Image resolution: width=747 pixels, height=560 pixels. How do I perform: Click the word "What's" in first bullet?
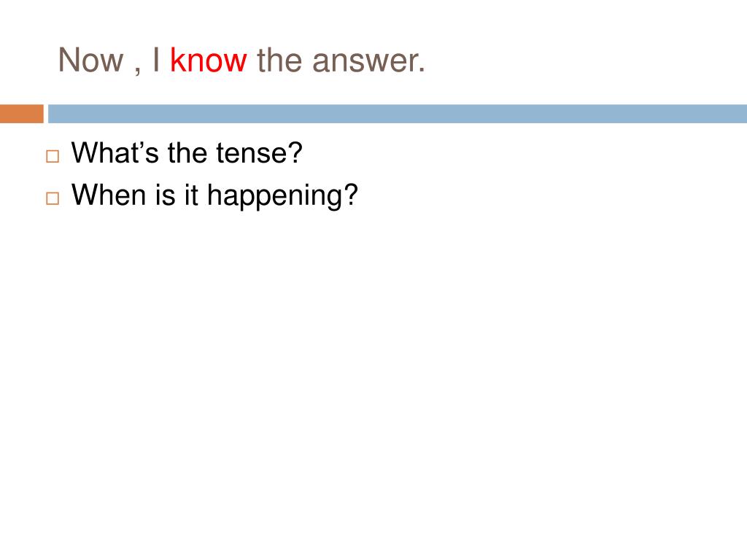point(115,153)
